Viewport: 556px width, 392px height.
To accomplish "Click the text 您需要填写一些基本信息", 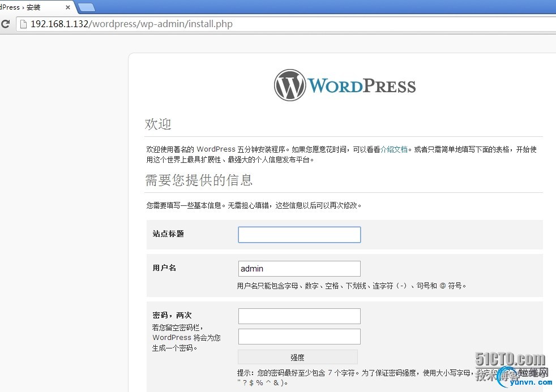I will 254,205.
